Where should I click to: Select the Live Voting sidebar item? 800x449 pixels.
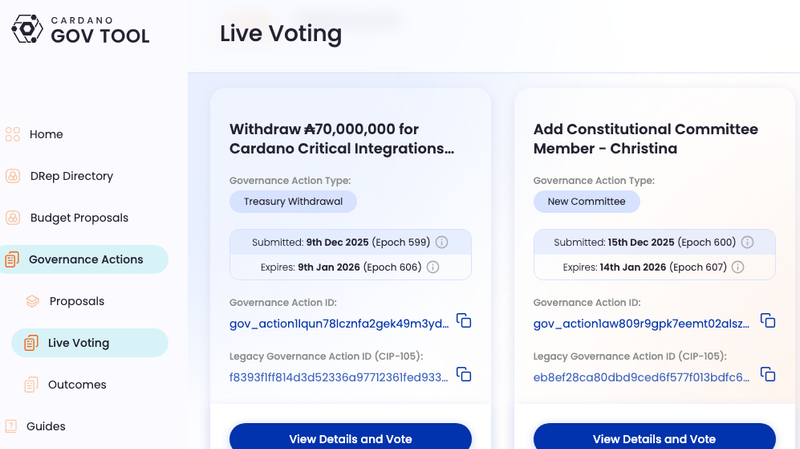pos(78,343)
